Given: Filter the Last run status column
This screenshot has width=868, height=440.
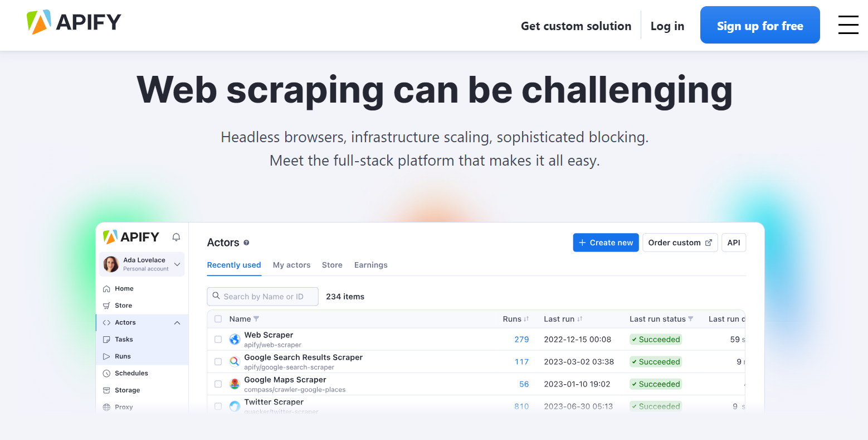Looking at the screenshot, I should (x=691, y=319).
